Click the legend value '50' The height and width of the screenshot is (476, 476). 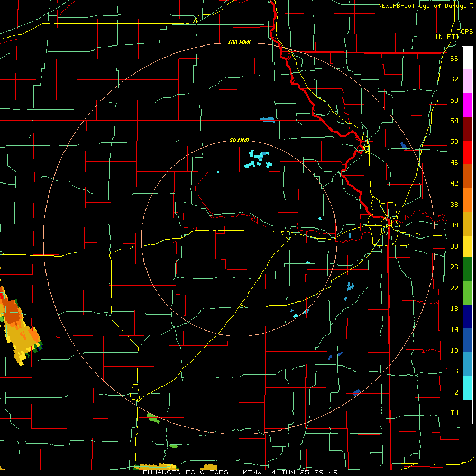[x=454, y=142]
